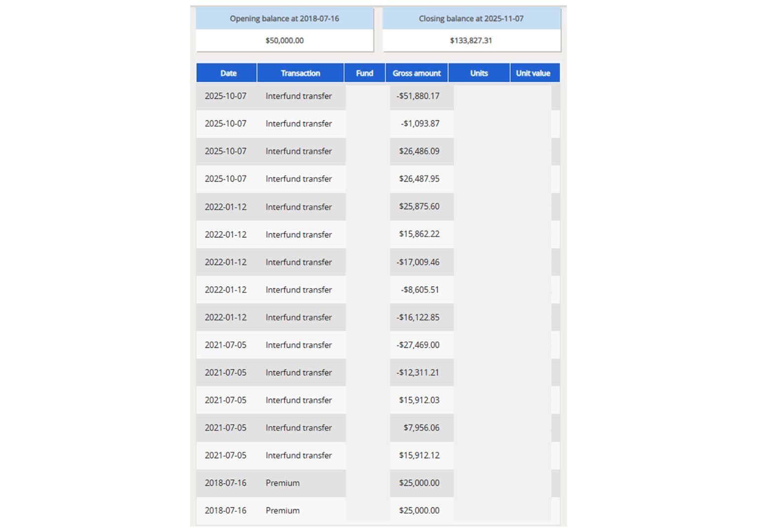Click the Date column header
The image size is (768, 532).
coord(228,73)
